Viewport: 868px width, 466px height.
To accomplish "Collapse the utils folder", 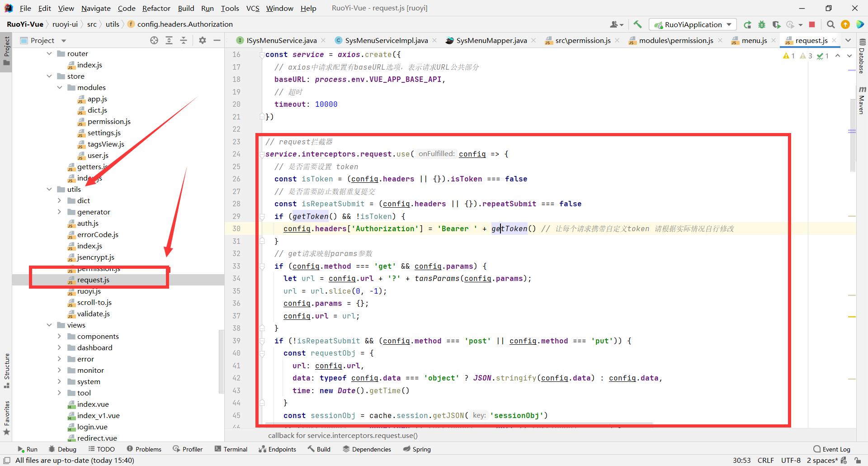I will click(49, 189).
